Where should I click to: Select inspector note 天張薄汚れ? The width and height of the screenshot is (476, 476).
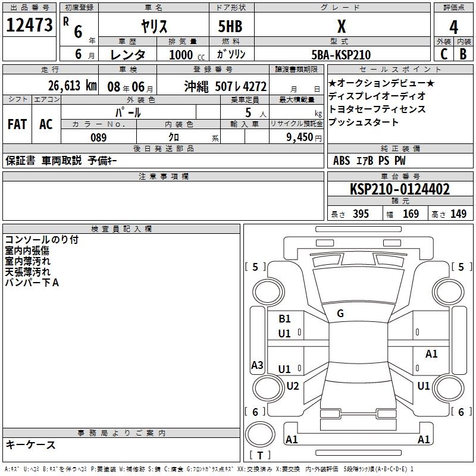tap(27, 272)
